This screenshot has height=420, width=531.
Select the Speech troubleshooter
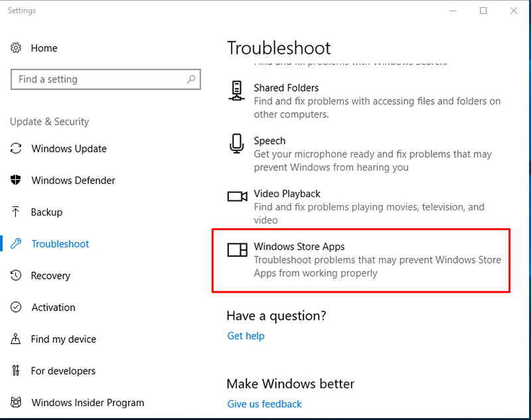tap(360, 154)
